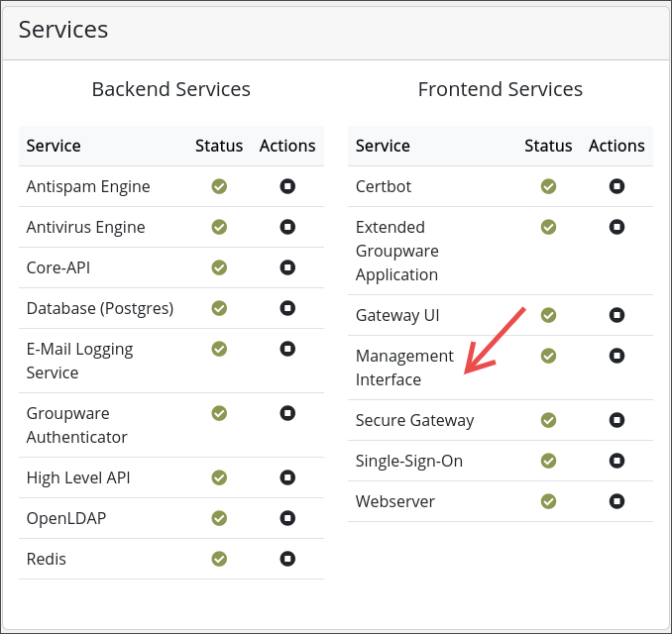Screen dimensions: 672x634
Task: Click Webserver status checkmark
Action: pyautogui.click(x=548, y=501)
